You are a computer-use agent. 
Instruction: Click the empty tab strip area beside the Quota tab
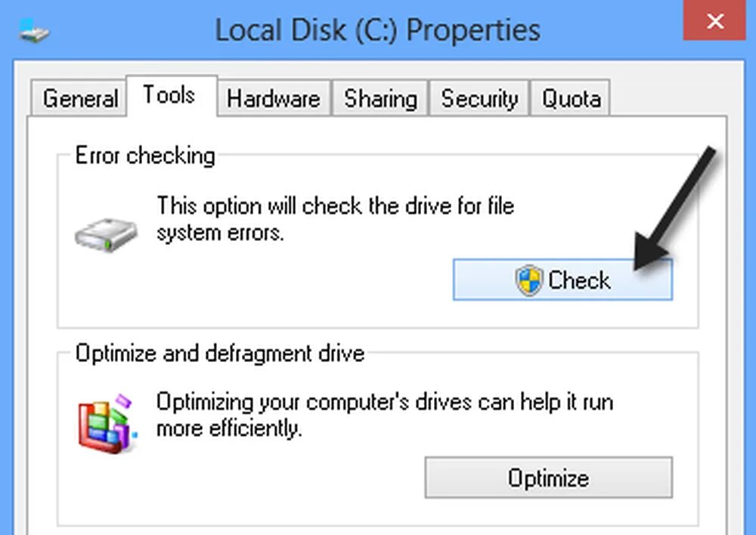(668, 98)
